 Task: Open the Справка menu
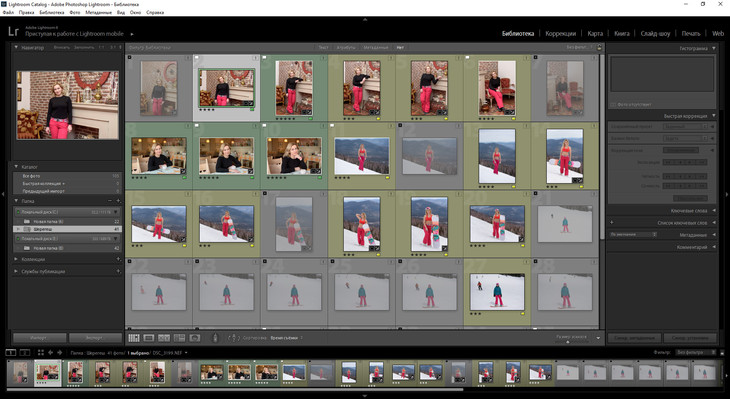tap(155, 13)
